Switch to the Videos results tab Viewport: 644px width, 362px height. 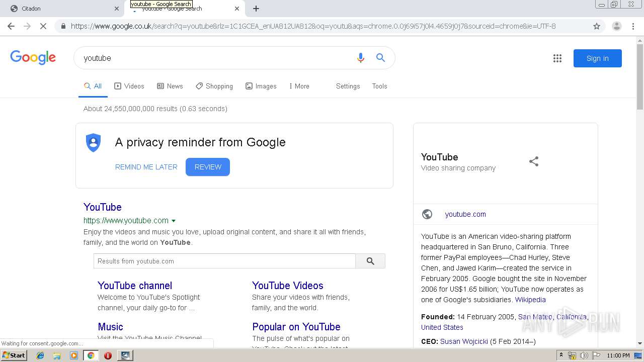point(129,86)
